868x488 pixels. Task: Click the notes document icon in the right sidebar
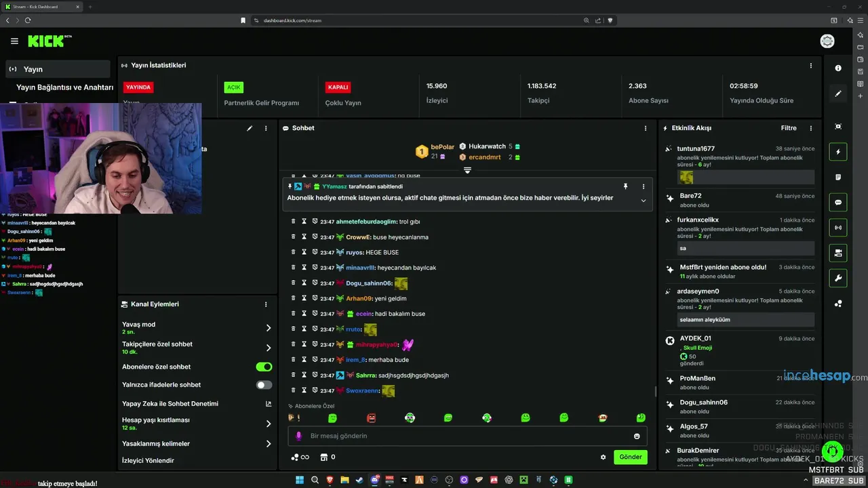(x=838, y=177)
